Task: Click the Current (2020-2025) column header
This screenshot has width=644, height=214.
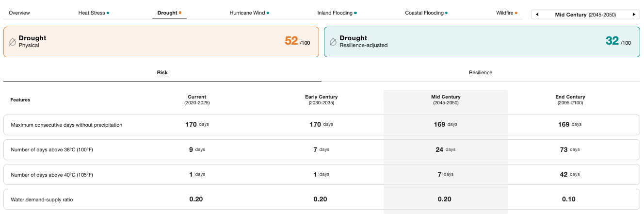Action: (x=197, y=100)
